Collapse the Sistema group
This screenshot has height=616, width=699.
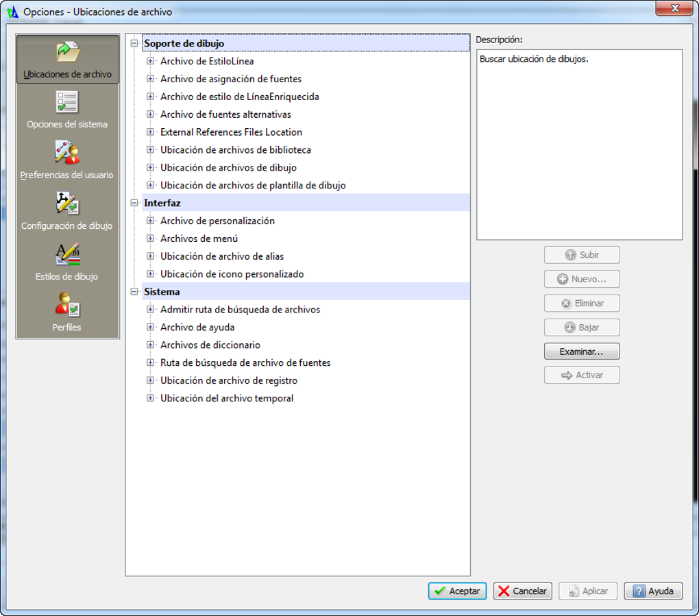tap(134, 291)
